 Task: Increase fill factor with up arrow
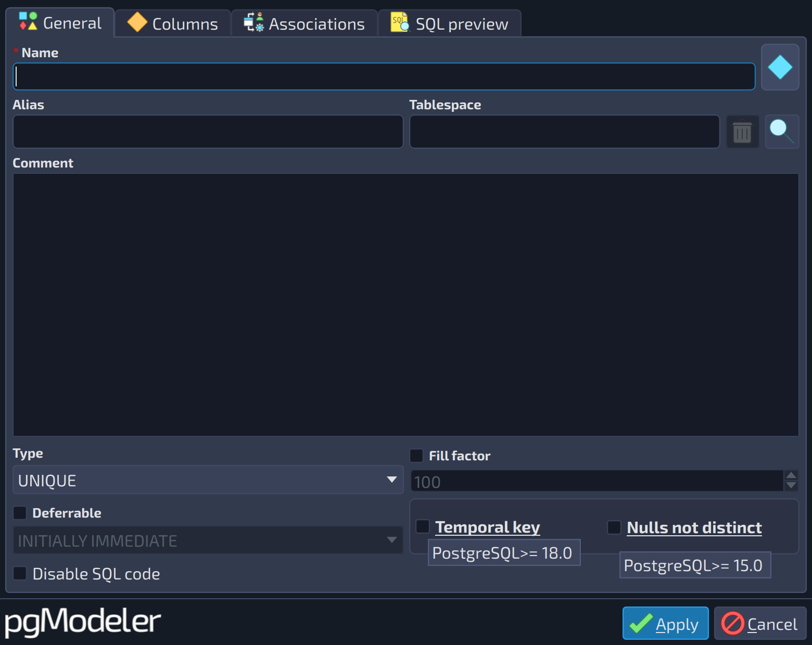(x=791, y=475)
